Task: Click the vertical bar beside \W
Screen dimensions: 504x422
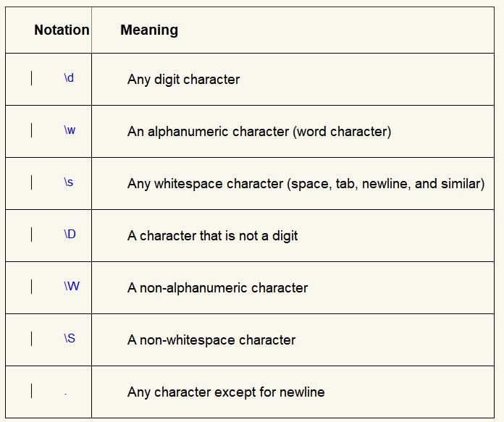Action: coord(32,287)
